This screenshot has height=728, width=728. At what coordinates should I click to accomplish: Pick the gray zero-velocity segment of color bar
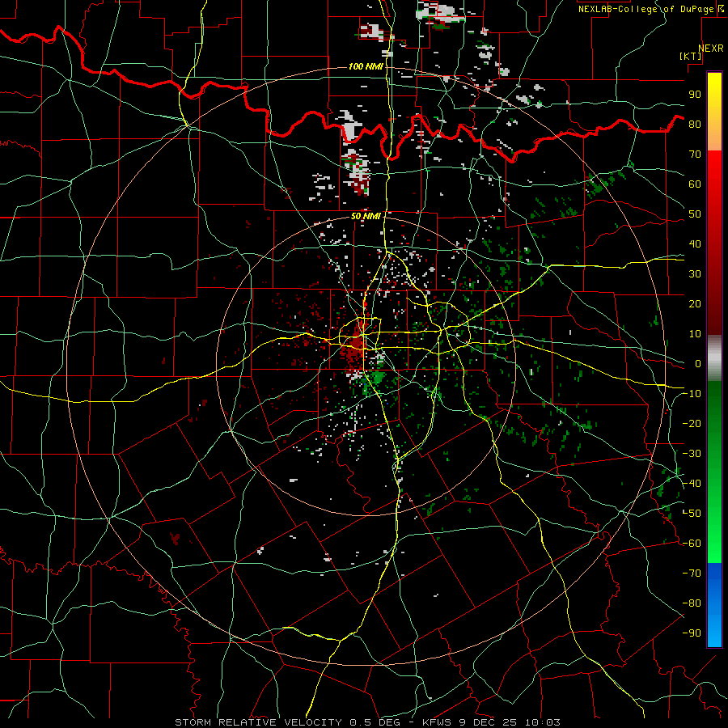click(x=714, y=358)
